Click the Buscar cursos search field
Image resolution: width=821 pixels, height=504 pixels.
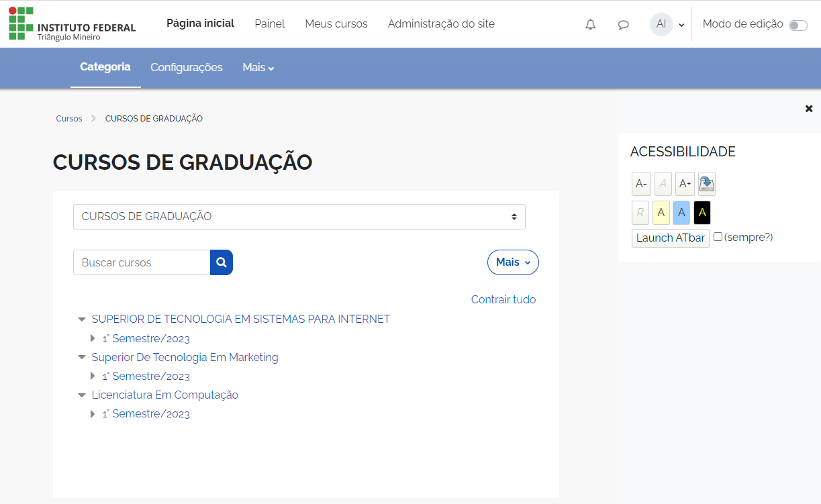(142, 262)
